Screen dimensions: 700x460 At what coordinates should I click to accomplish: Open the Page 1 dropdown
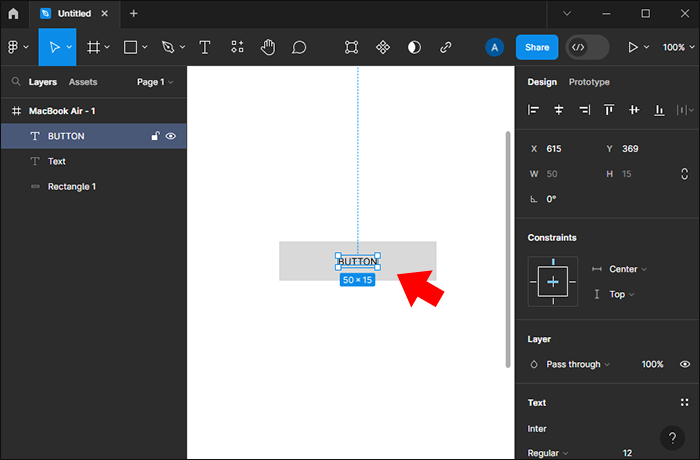pos(155,82)
